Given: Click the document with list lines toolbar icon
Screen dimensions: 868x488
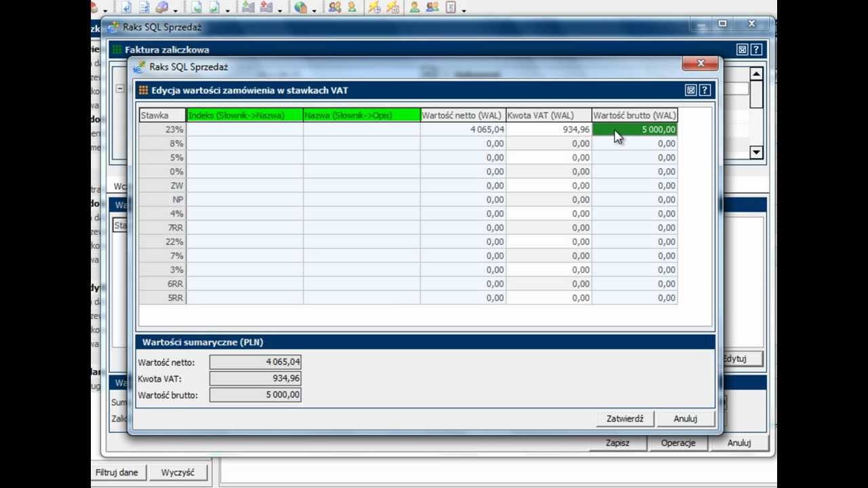Looking at the screenshot, I should (x=144, y=7).
